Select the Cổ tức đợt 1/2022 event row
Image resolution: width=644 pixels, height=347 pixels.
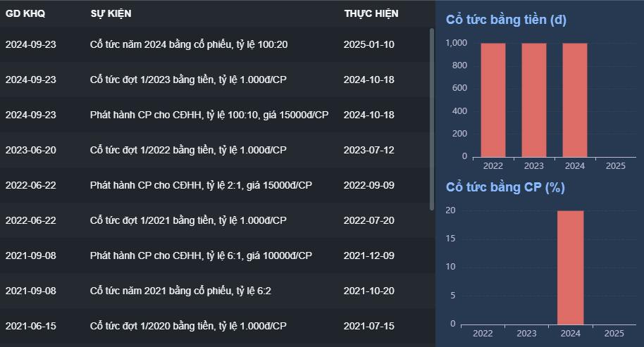188,150
